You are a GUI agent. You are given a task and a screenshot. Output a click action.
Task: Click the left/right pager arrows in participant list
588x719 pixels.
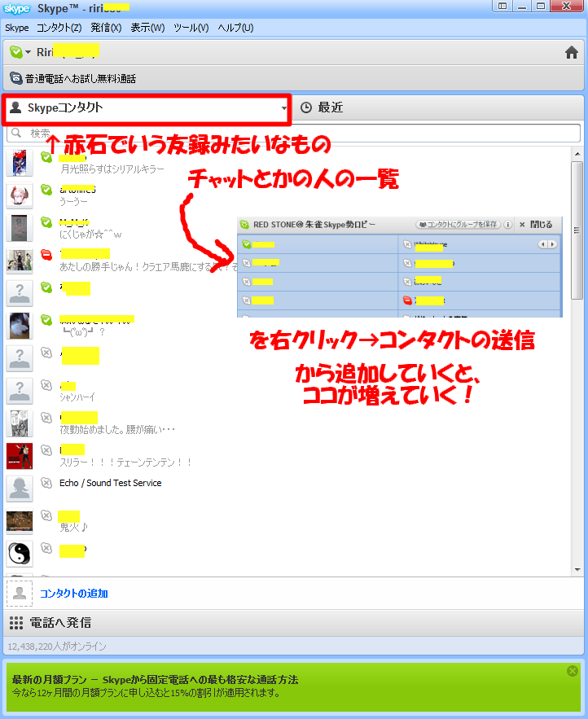coord(547,244)
